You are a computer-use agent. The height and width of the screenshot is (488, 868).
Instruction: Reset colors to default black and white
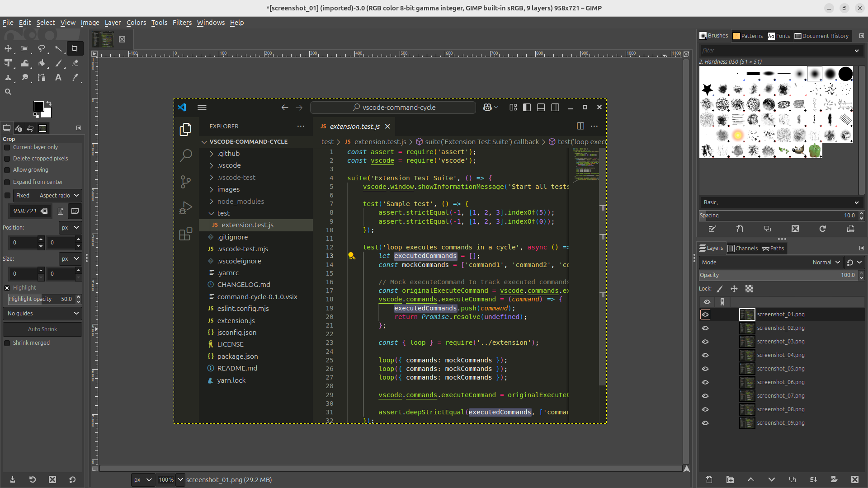[x=36, y=115]
